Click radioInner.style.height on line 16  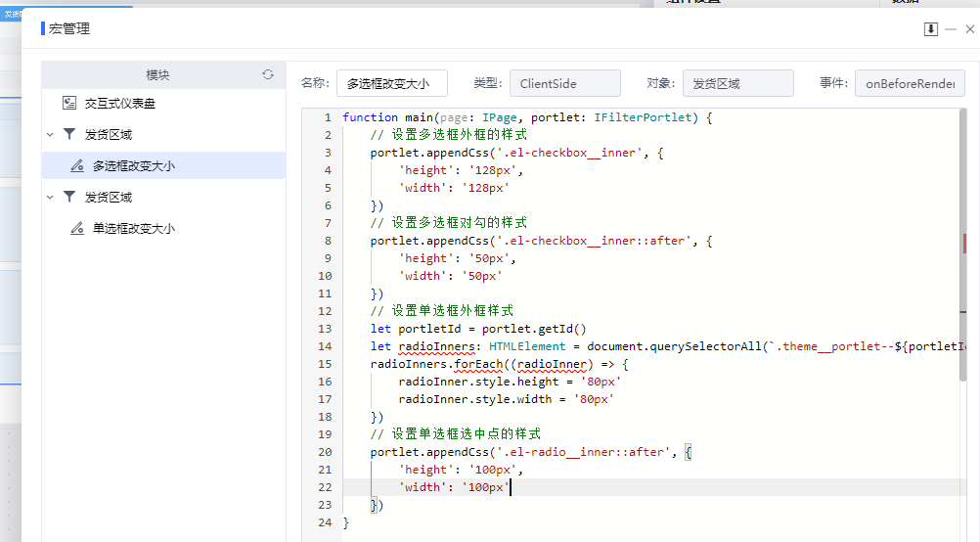(x=478, y=382)
